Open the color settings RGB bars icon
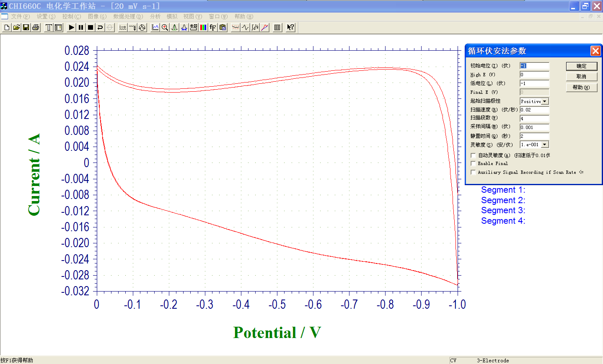 (x=203, y=28)
